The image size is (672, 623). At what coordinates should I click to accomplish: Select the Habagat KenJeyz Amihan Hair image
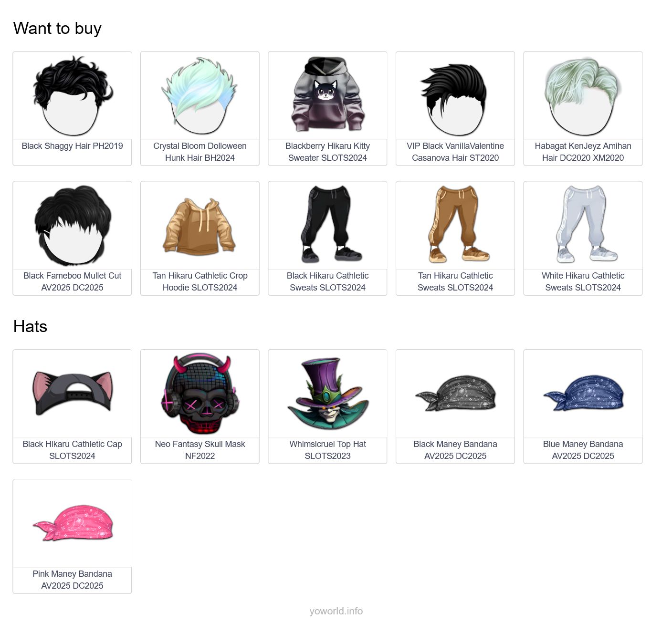(583, 95)
